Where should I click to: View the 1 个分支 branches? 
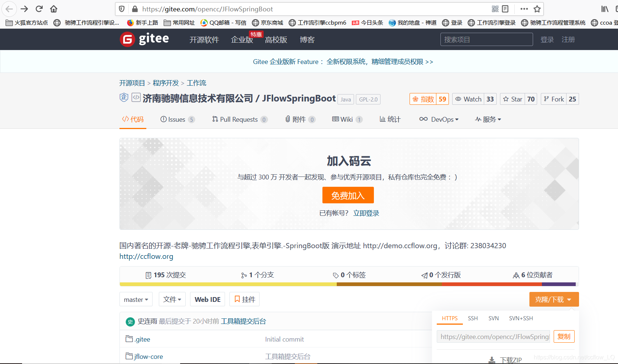[x=257, y=275]
